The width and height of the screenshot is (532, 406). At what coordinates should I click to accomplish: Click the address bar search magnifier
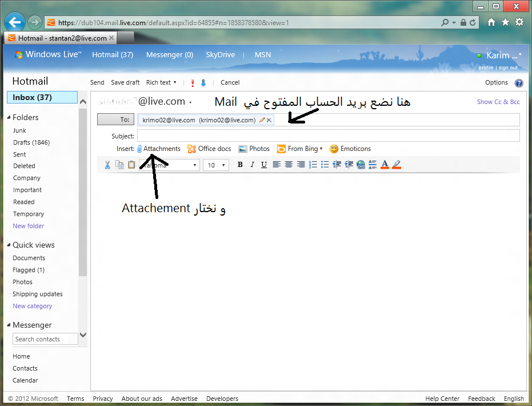coord(445,23)
